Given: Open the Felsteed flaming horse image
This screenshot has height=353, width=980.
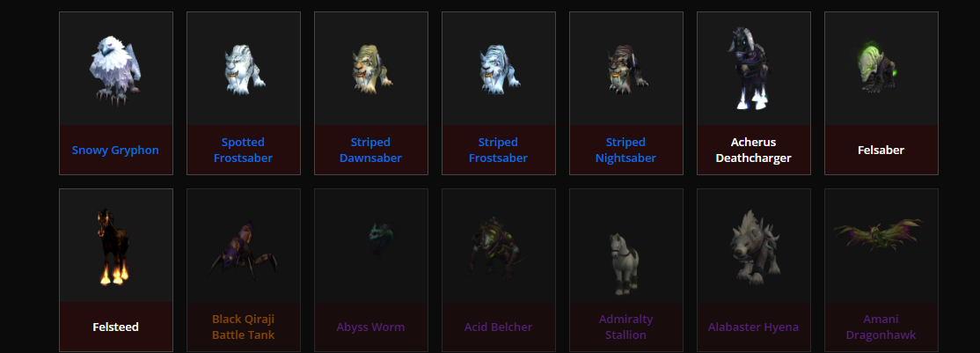Looking at the screenshot, I should [x=113, y=246].
